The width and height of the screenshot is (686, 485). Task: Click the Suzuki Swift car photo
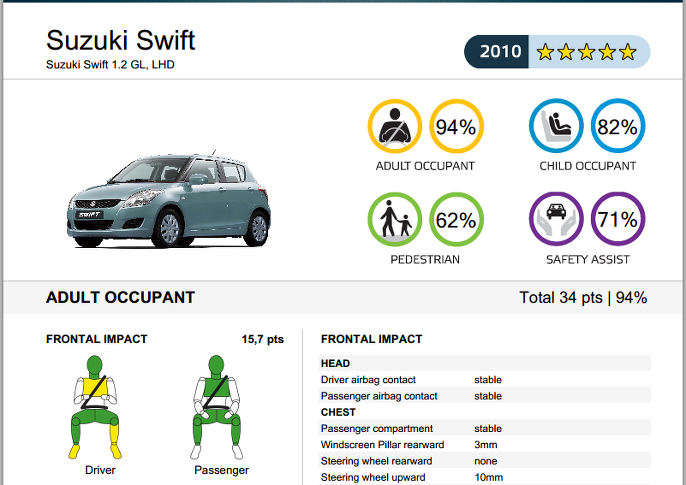pos(169,200)
